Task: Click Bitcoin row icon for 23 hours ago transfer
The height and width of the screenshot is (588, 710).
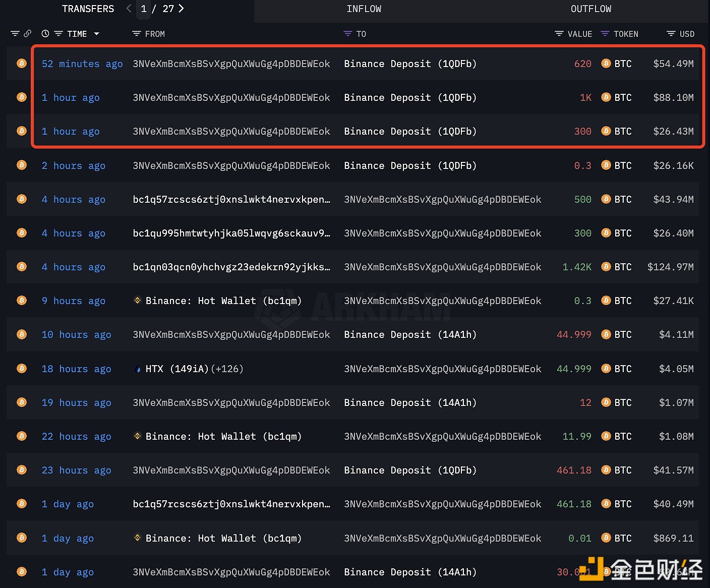Action: (x=22, y=470)
